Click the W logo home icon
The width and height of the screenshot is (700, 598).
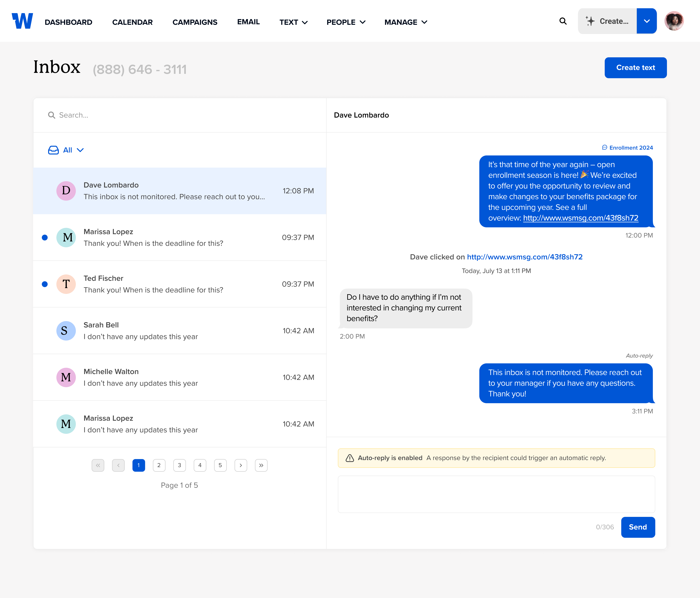click(x=22, y=21)
